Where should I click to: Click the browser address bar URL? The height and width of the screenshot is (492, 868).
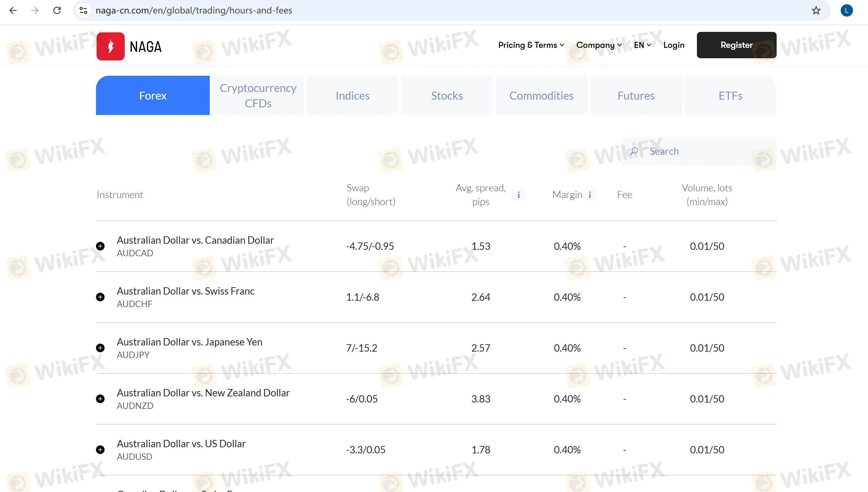(194, 10)
